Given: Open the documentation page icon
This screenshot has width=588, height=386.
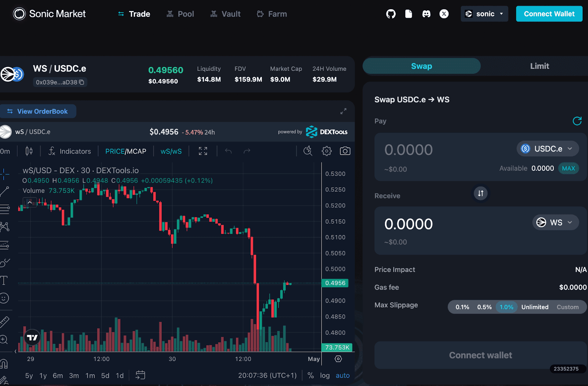Looking at the screenshot, I should [408, 14].
